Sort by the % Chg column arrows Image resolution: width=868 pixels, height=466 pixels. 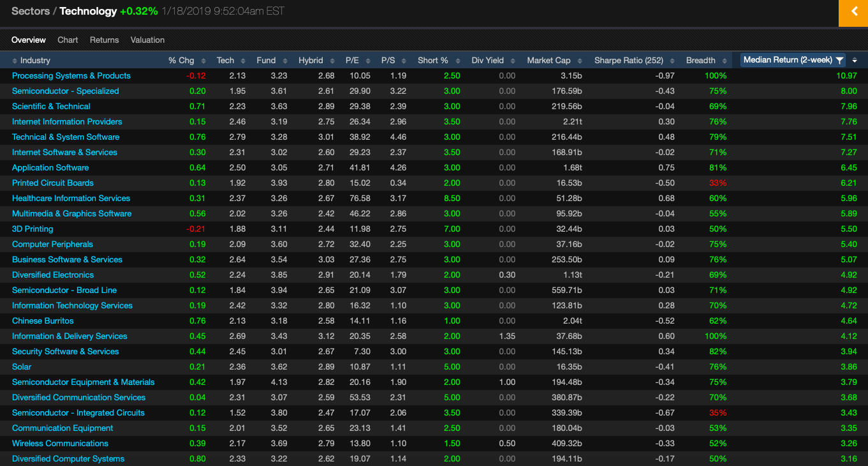(x=203, y=61)
